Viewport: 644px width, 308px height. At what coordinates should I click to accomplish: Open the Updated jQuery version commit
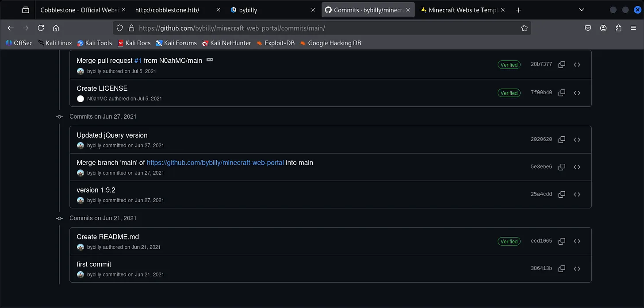pyautogui.click(x=112, y=135)
